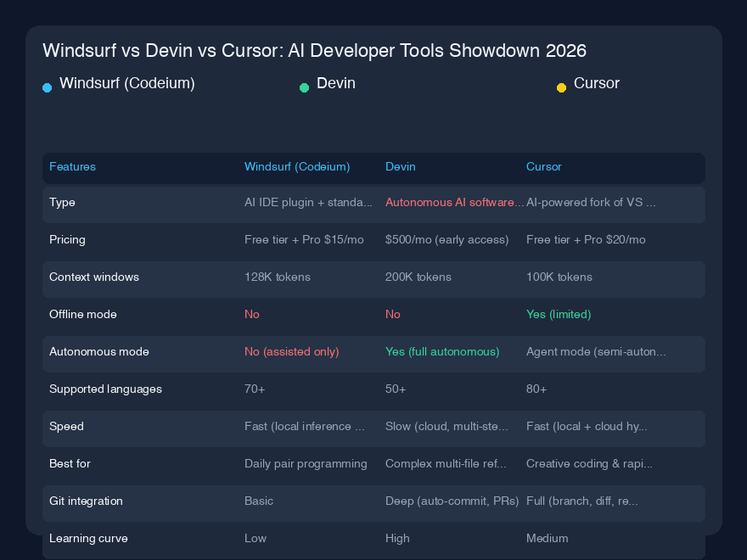Click the '50+' languages cell
Viewport: 747px width, 560px height.
[x=396, y=389]
